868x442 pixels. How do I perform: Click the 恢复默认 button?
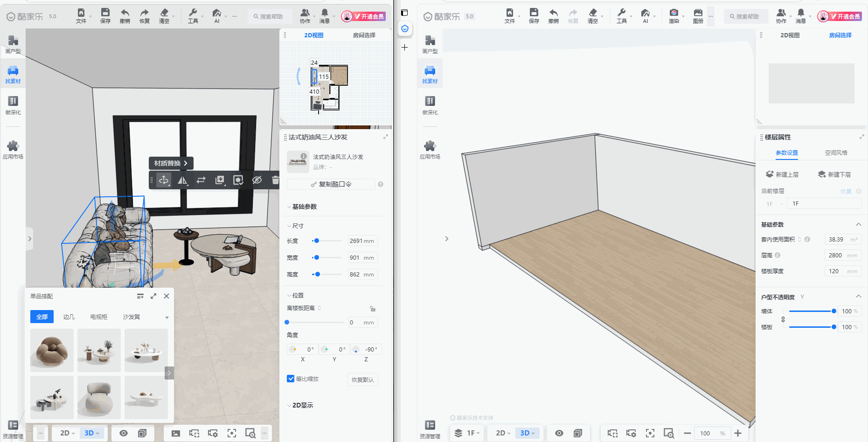coord(362,380)
